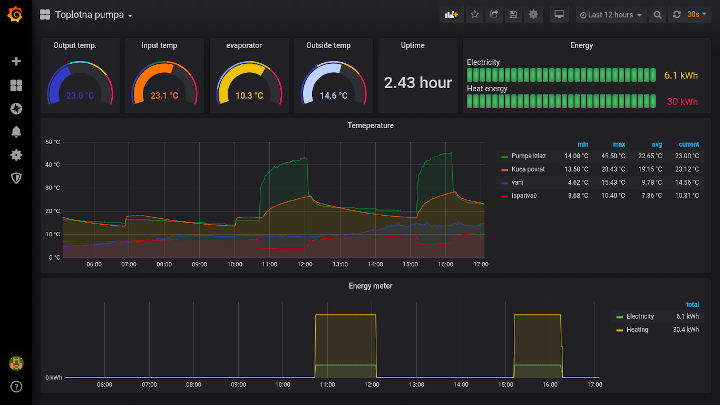Image resolution: width=720 pixels, height=405 pixels.
Task: Click the Heat energy bar gauge
Action: [x=561, y=101]
